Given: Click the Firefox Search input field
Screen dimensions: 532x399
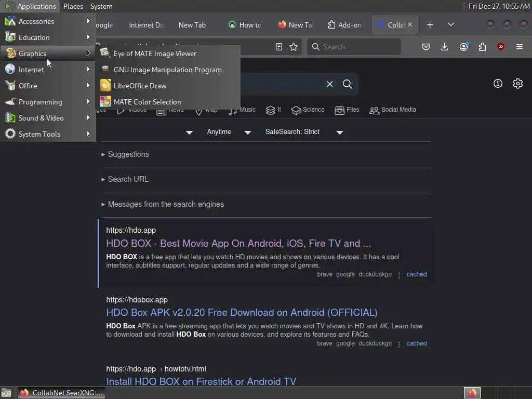Looking at the screenshot, I should click(x=354, y=47).
